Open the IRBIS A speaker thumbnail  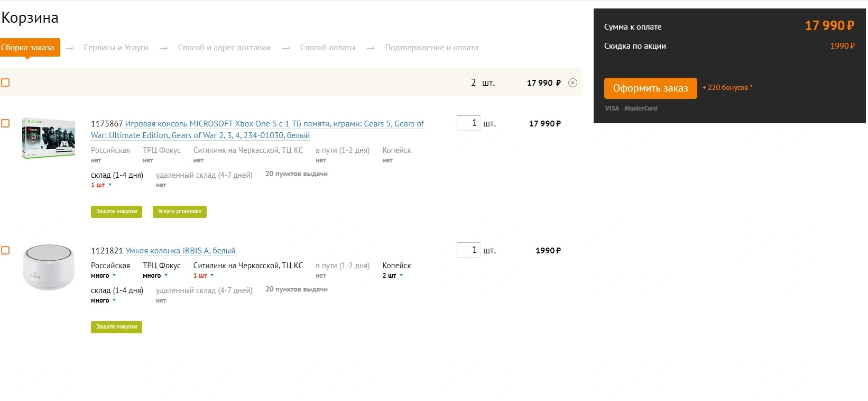[x=49, y=267]
